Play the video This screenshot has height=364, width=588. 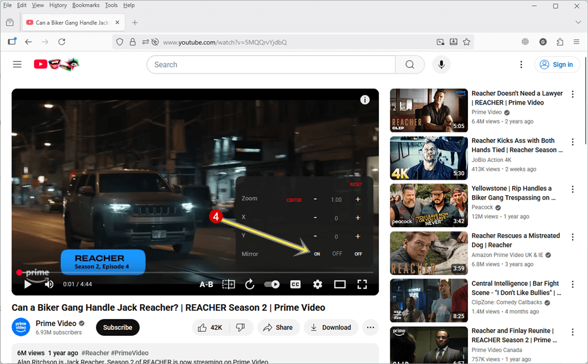pyautogui.click(x=28, y=284)
